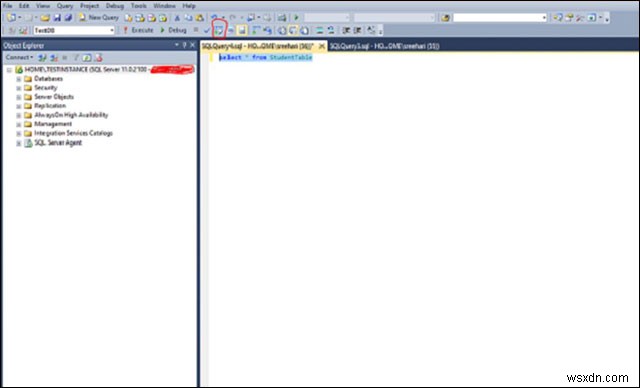
Task: Select Integration Services Catalogs tree item
Action: [x=73, y=133]
